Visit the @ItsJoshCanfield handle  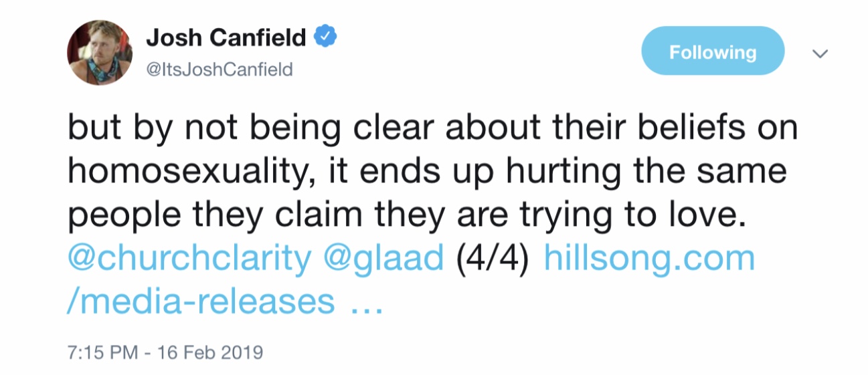click(220, 69)
